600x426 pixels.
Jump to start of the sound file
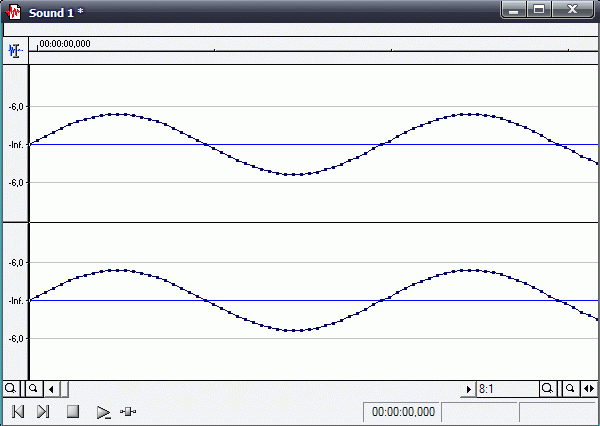click(17, 411)
